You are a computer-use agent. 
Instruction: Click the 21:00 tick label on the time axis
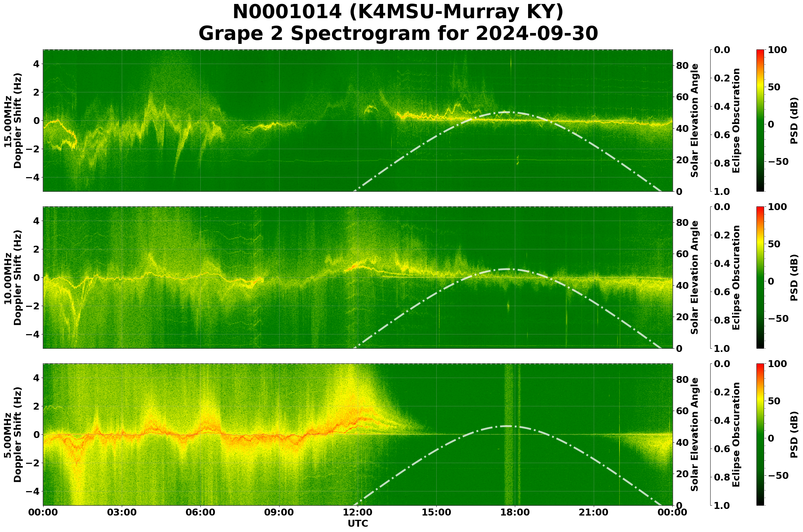pos(594,512)
